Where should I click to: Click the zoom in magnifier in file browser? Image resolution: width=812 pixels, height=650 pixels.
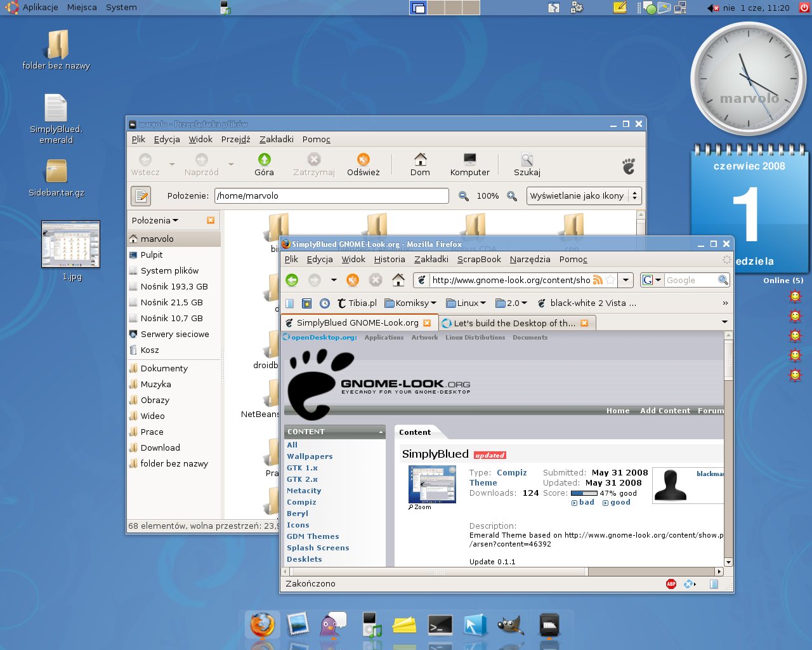pyautogui.click(x=512, y=196)
